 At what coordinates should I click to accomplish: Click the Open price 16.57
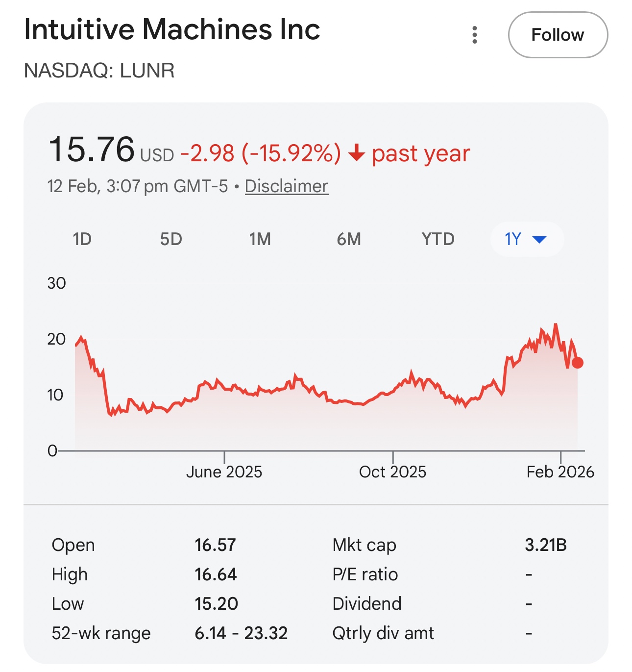tap(215, 545)
